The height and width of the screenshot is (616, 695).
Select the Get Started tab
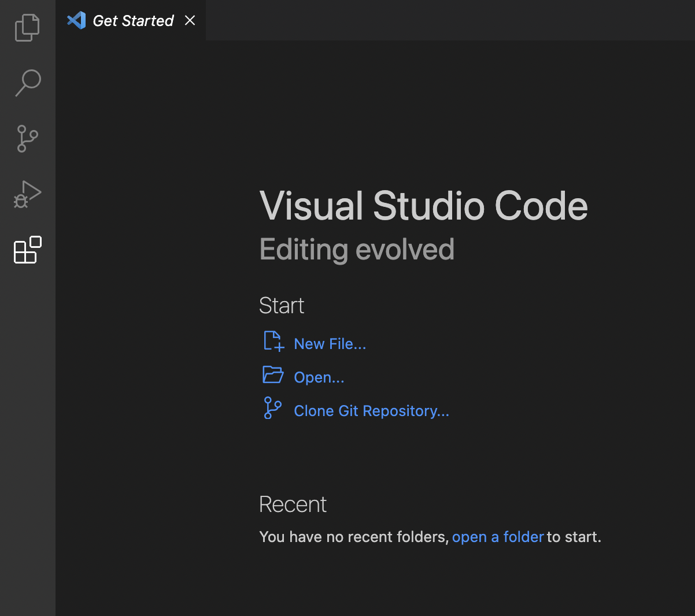pos(131,20)
